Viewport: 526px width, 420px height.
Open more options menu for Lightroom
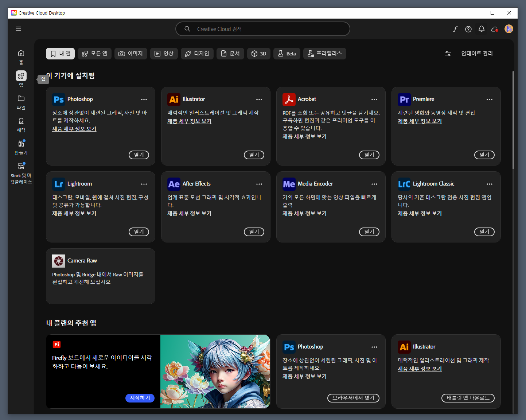click(144, 184)
